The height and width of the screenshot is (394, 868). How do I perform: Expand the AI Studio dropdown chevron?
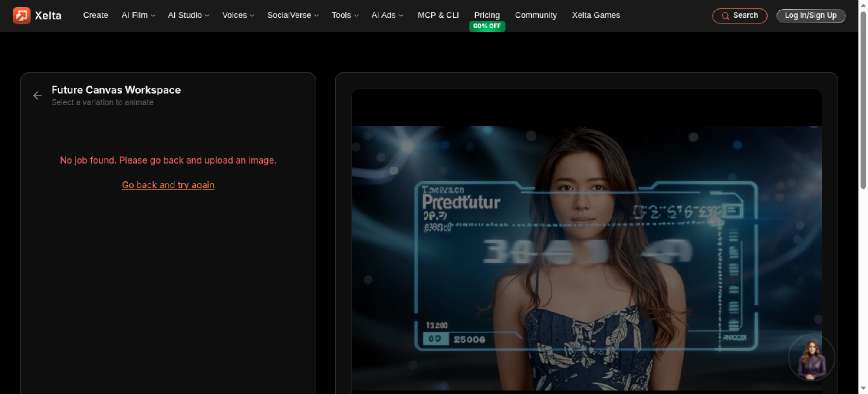pyautogui.click(x=207, y=16)
